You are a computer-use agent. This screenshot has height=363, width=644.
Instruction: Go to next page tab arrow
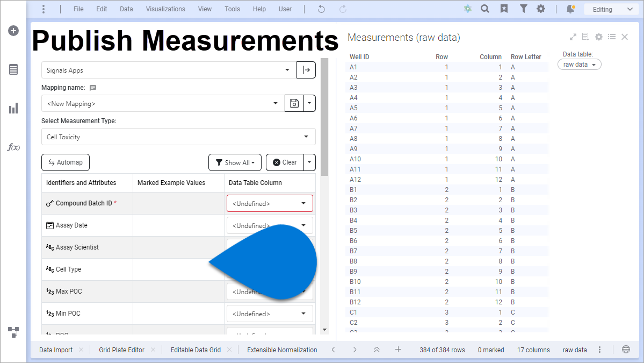tap(354, 350)
